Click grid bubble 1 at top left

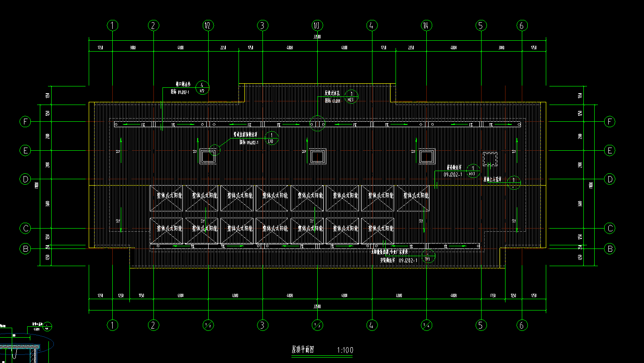113,26
